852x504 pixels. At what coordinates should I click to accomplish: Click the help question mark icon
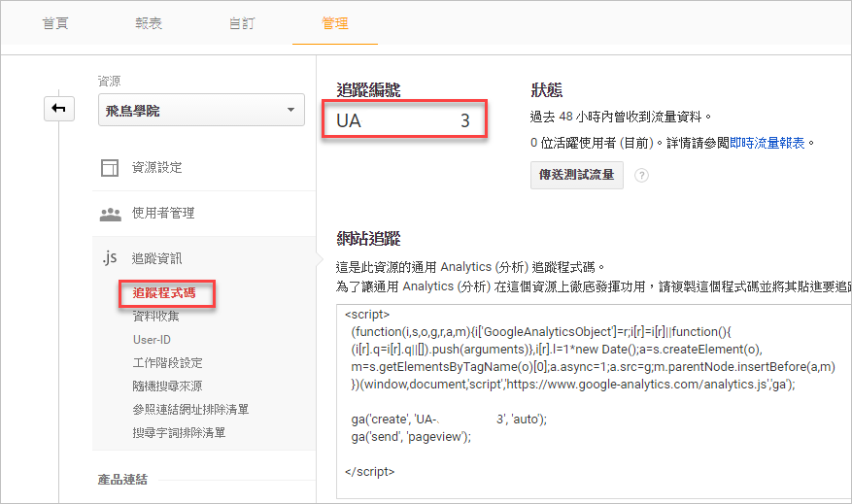642,176
